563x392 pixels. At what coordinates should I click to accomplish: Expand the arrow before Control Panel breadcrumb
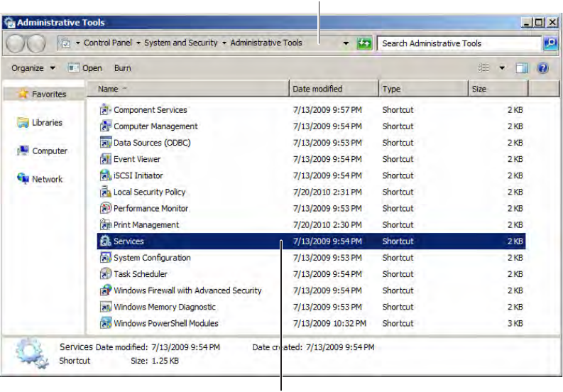[77, 43]
